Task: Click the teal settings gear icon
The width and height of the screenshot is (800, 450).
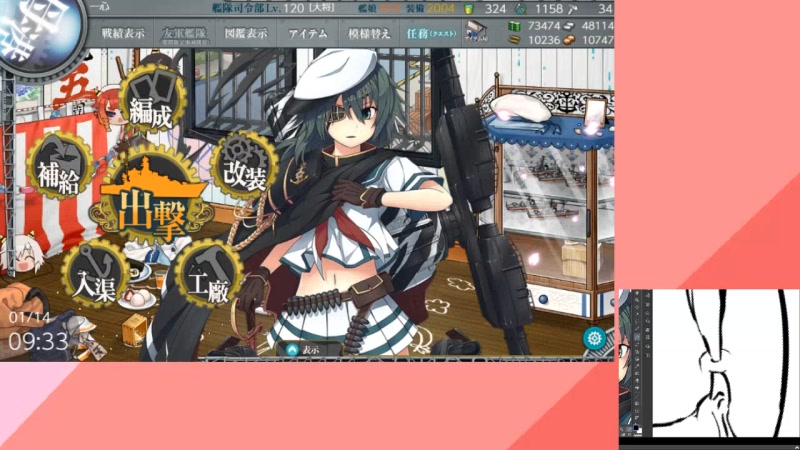Action: [x=594, y=338]
